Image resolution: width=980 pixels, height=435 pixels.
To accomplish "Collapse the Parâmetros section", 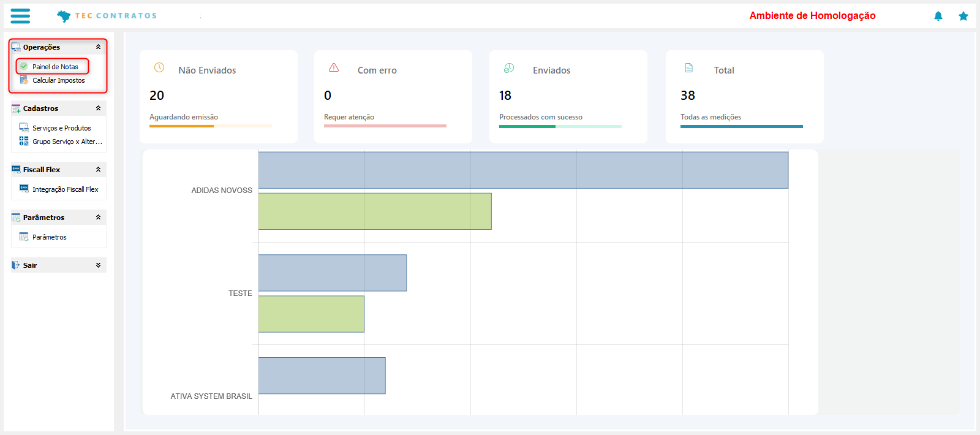I will [x=98, y=217].
